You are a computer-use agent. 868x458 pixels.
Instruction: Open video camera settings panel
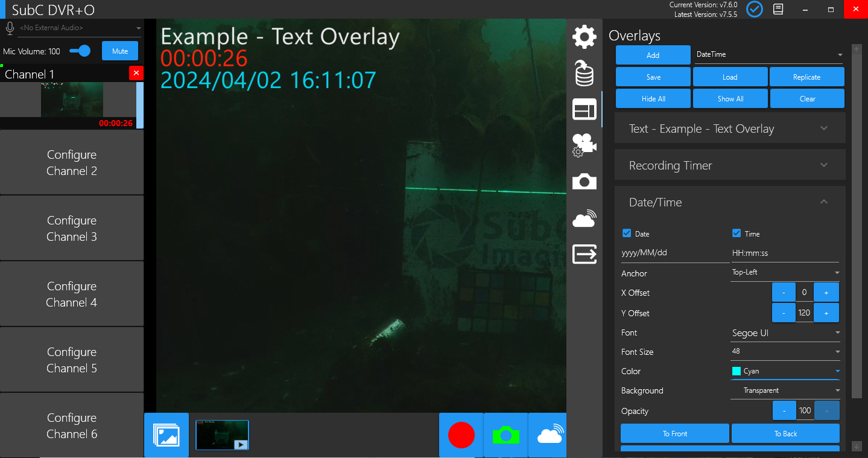pos(584,145)
